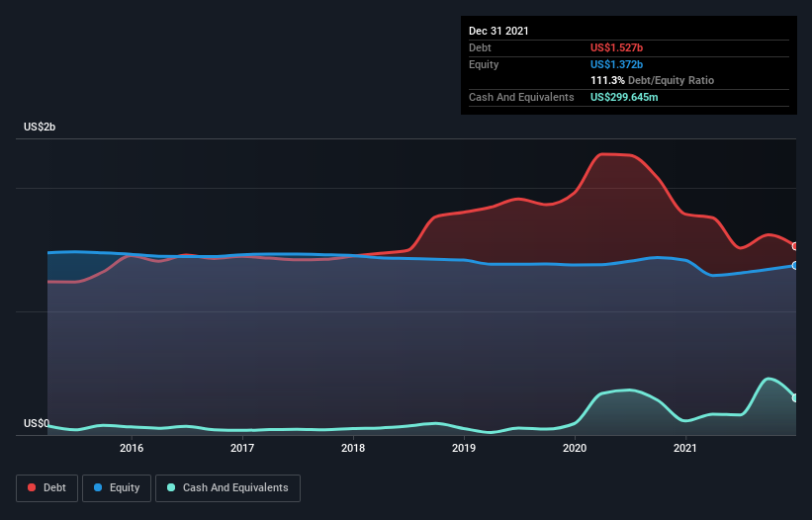Click the teal Cash endpoint marker on chart
The image size is (812, 520).
tap(794, 397)
